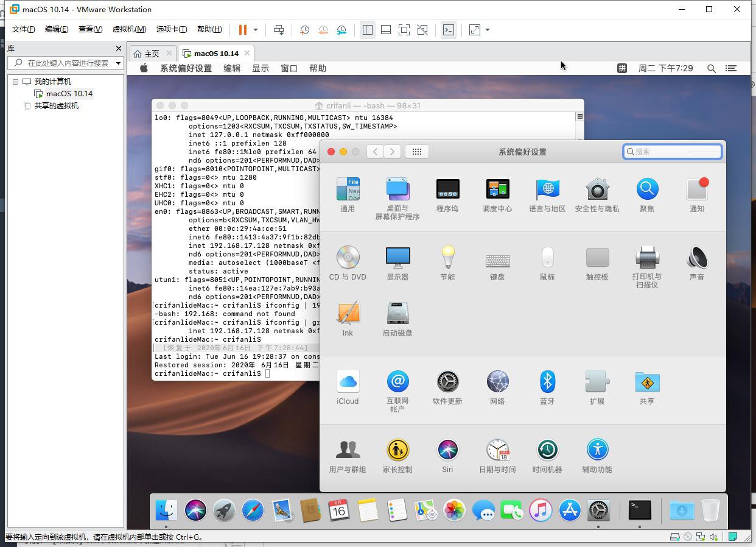Image resolution: width=756 pixels, height=547 pixels.
Task: Collapse the 我的计算机 tree node
Action: (16, 82)
